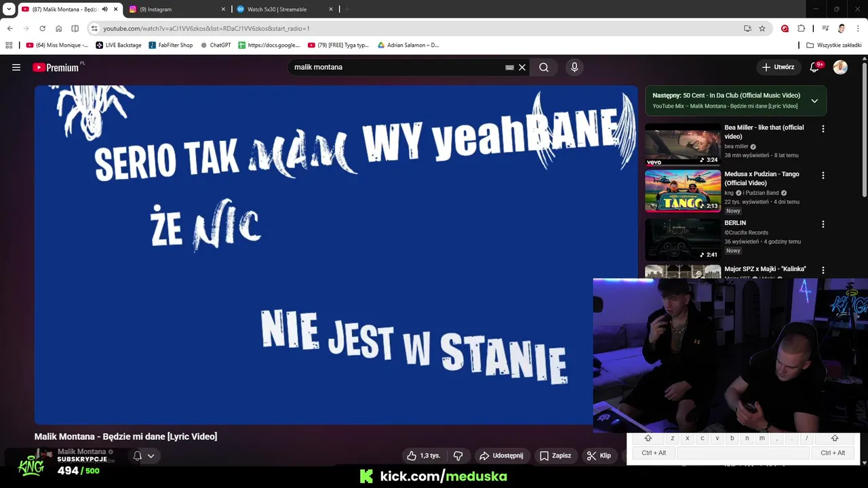Close the Instagram tab
Image resolution: width=868 pixels, height=488 pixels.
coord(223,9)
